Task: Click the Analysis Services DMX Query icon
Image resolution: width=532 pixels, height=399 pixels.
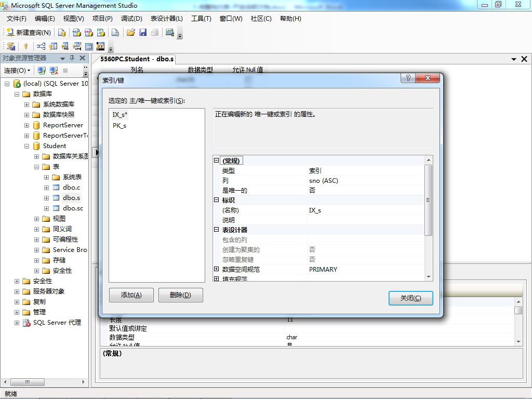Action: tap(89, 32)
